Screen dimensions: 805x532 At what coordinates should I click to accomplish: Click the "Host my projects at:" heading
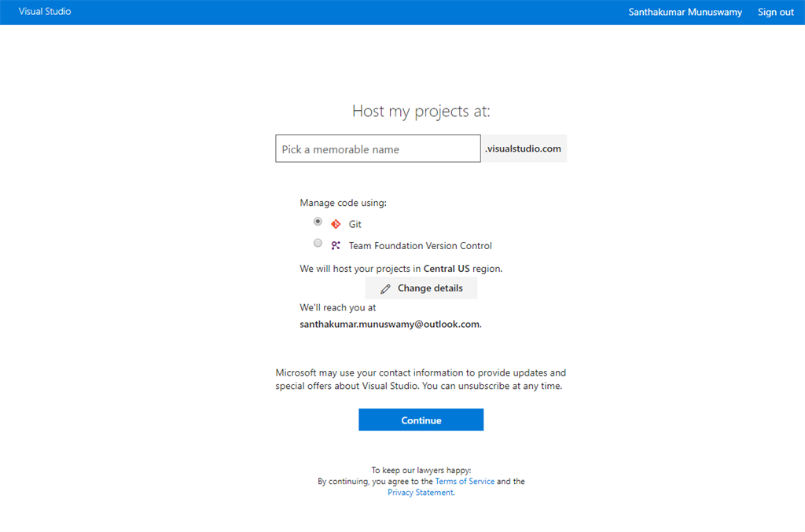tap(421, 111)
